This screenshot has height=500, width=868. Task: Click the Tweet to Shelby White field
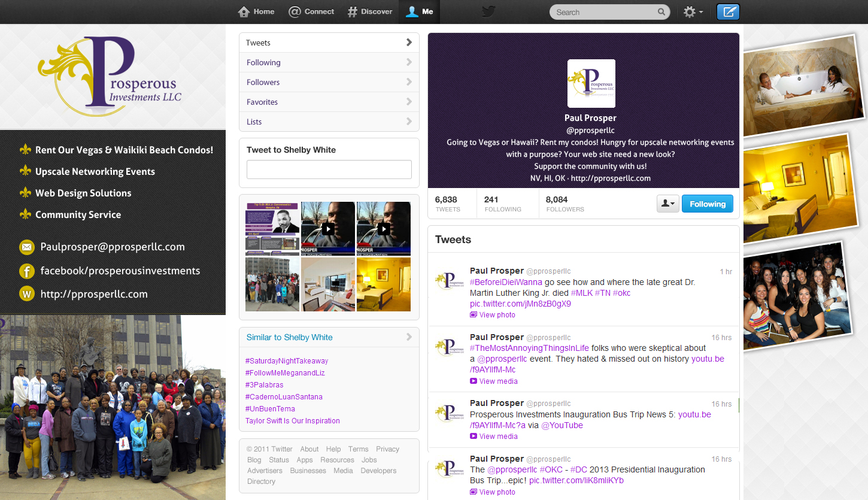(329, 169)
